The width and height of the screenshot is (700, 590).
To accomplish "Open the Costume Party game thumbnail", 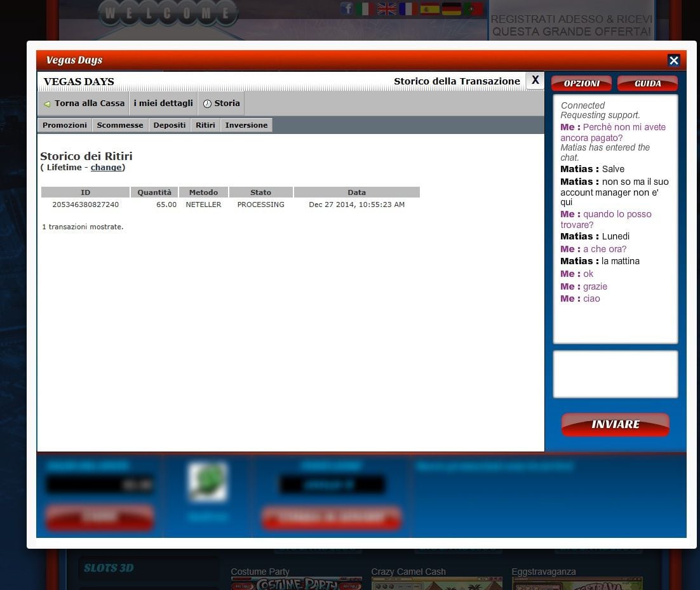I will (x=297, y=583).
